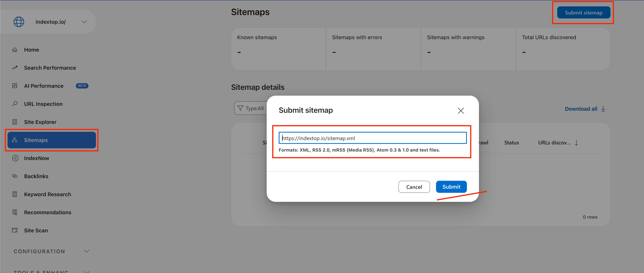Open Site Explorer in the sidebar

click(x=40, y=122)
